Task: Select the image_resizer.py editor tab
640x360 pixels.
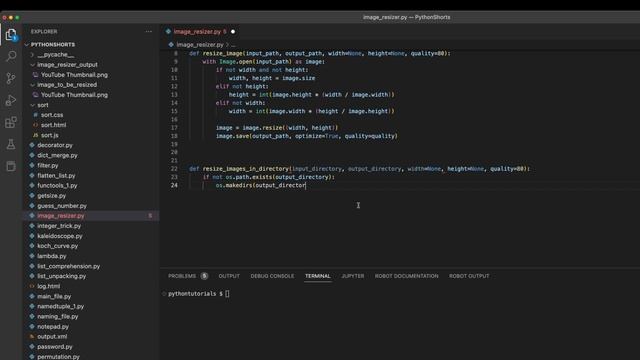Action: (197, 31)
